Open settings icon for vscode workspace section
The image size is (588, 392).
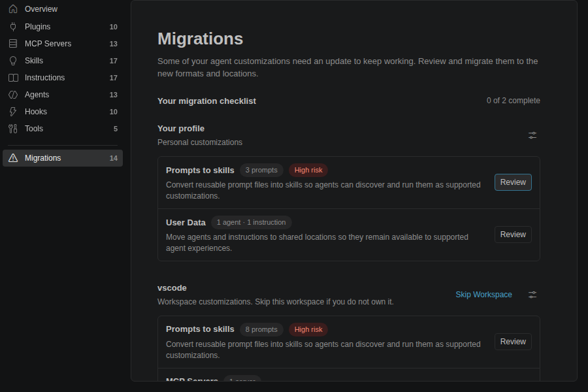coord(532,295)
